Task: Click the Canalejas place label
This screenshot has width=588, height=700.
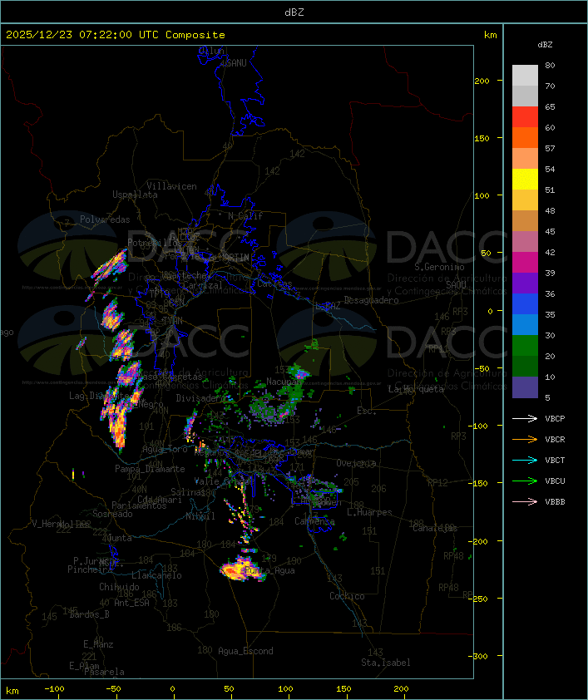Action: pyautogui.click(x=435, y=528)
